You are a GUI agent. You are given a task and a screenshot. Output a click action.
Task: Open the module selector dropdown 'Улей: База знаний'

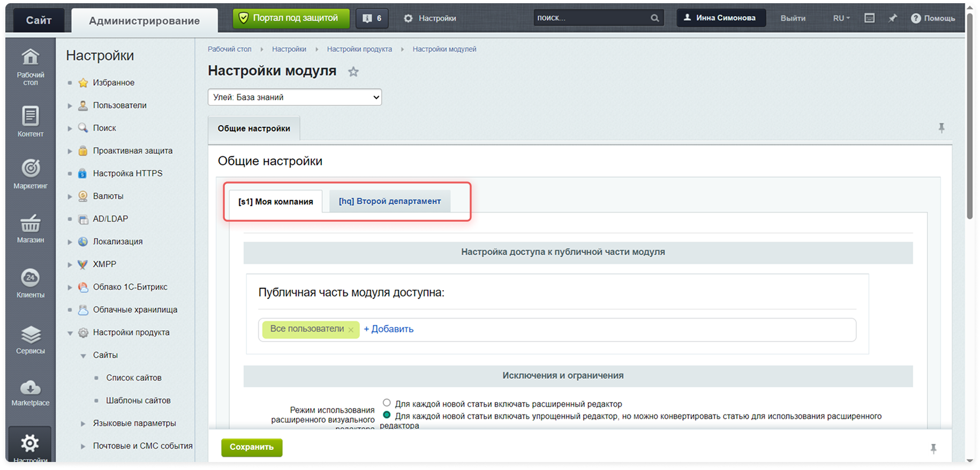coord(295,97)
